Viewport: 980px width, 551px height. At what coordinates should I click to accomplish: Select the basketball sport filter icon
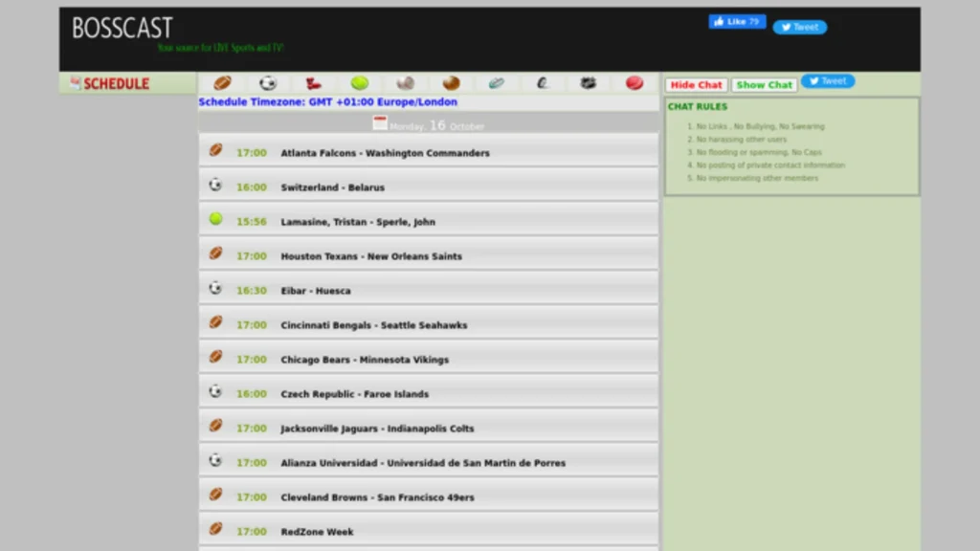coord(451,83)
